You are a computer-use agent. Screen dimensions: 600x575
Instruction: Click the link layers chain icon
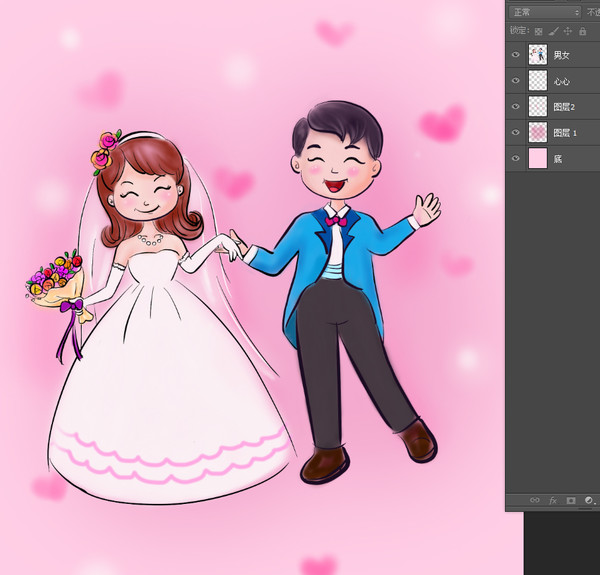[535, 500]
